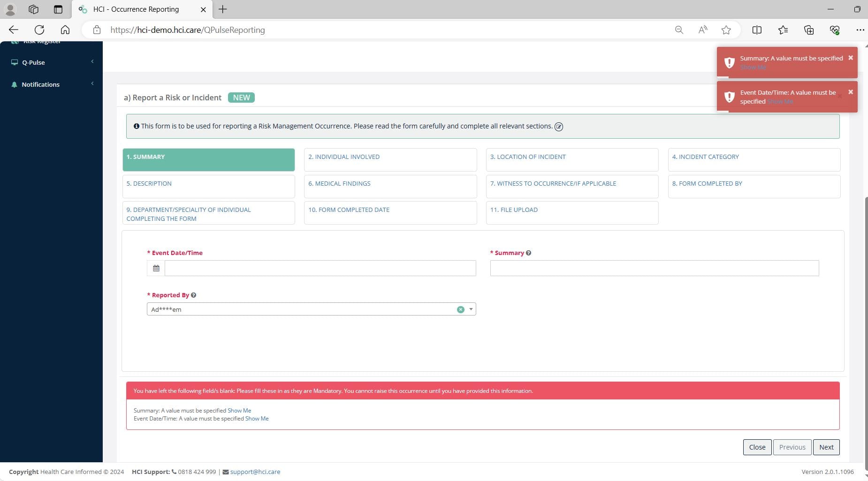Open the File Upload section
868x481 pixels.
571,212
